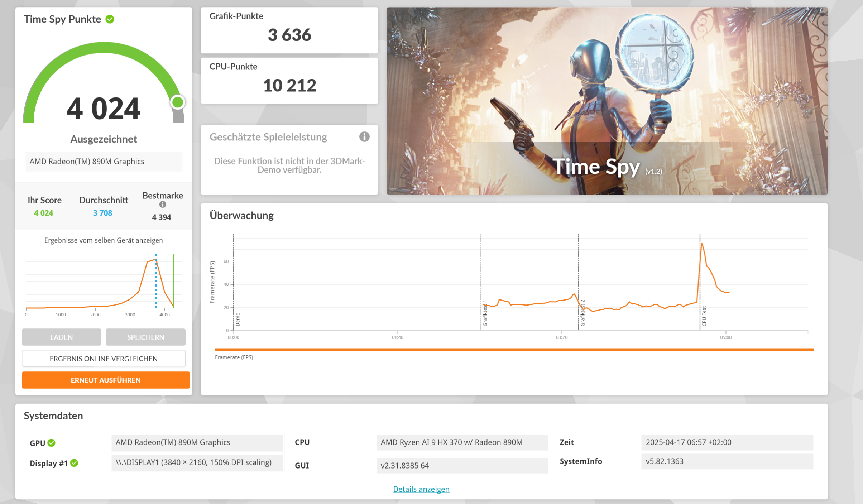Click the Time Spy (v1.2) title on the image
This screenshot has height=504, width=863.
tap(607, 167)
